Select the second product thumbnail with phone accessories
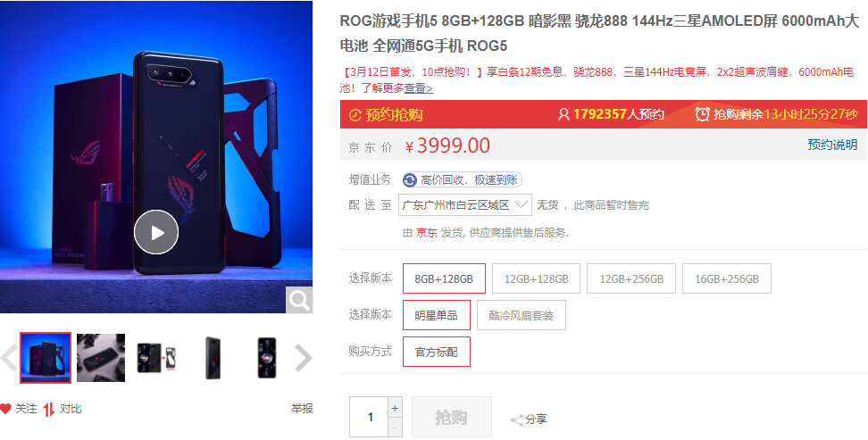Viewport: 868px width, 440px height. click(x=101, y=358)
